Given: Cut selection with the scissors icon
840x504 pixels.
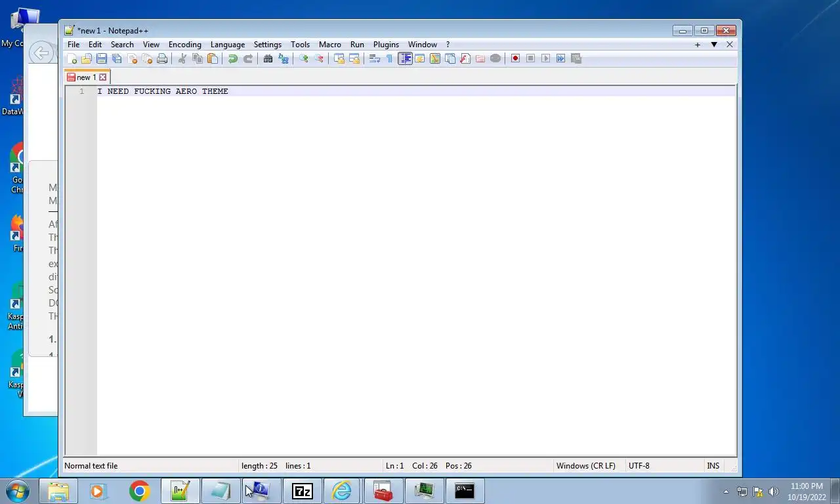Looking at the screenshot, I should coord(182,58).
